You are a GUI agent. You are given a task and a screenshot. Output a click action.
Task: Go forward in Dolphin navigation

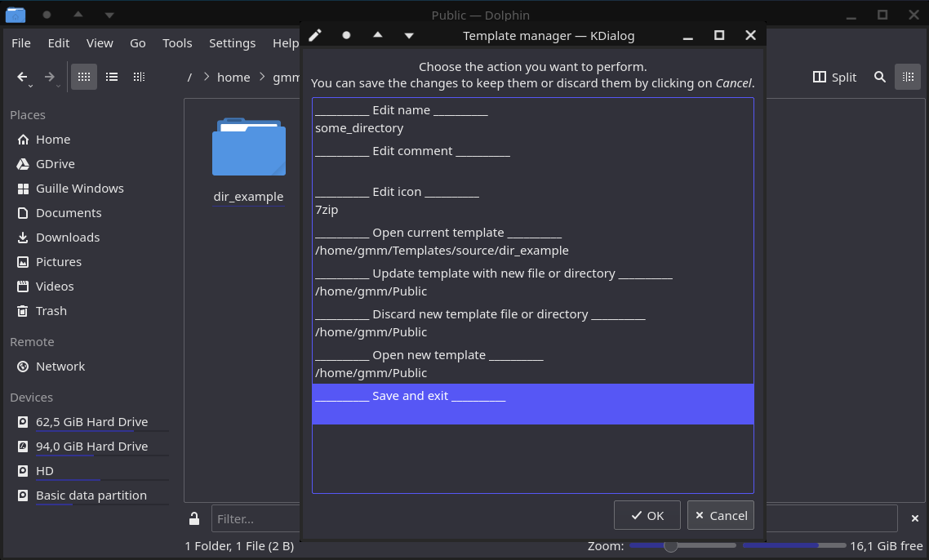click(x=50, y=77)
